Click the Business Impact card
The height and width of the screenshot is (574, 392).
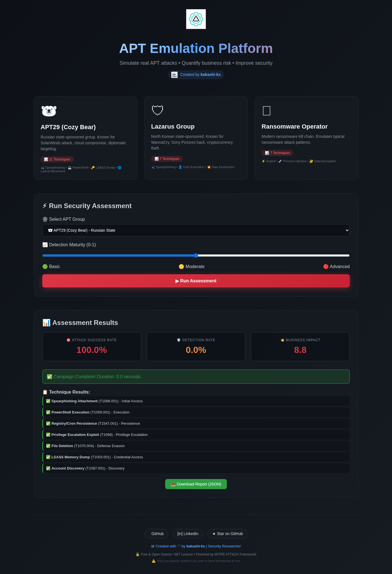click(300, 347)
